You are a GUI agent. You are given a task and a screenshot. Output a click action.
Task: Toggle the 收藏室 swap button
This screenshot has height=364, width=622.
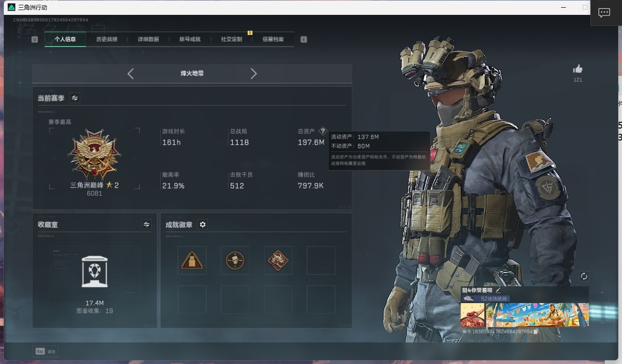[146, 224]
